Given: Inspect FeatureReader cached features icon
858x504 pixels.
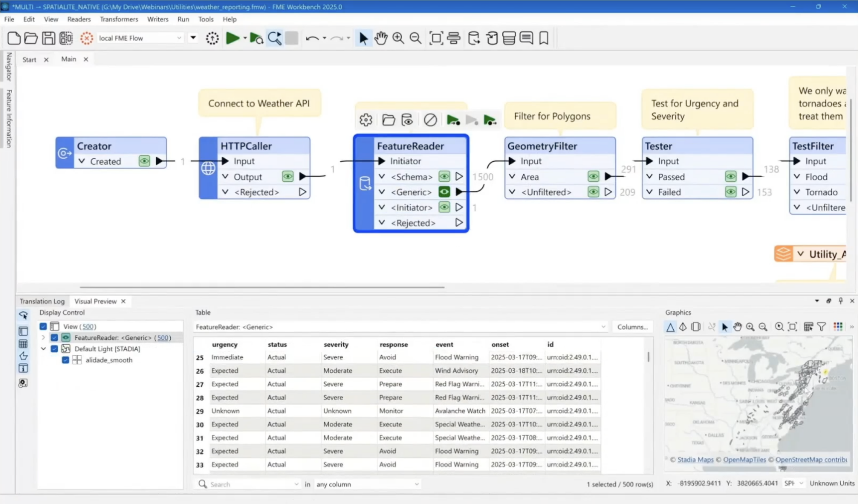Looking at the screenshot, I should coord(407,120).
